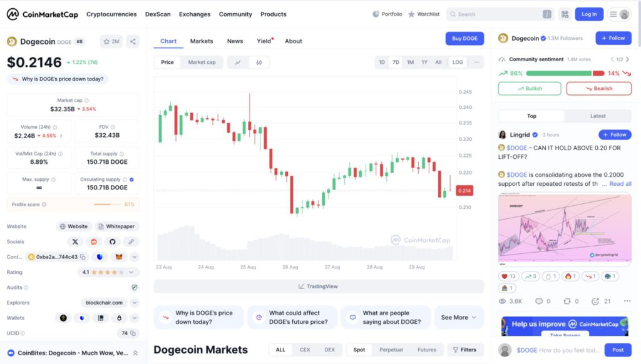Switch to the Markets tab
This screenshot has width=641, height=364.
(201, 41)
